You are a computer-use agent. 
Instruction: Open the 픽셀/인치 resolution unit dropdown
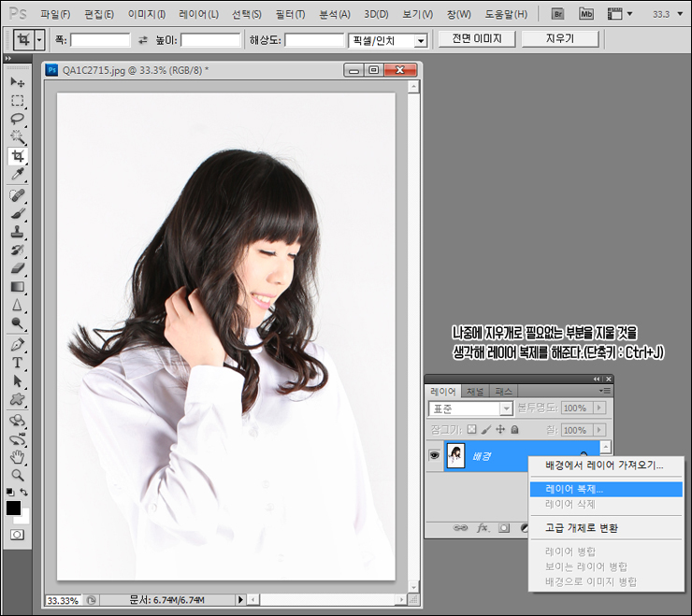[388, 40]
